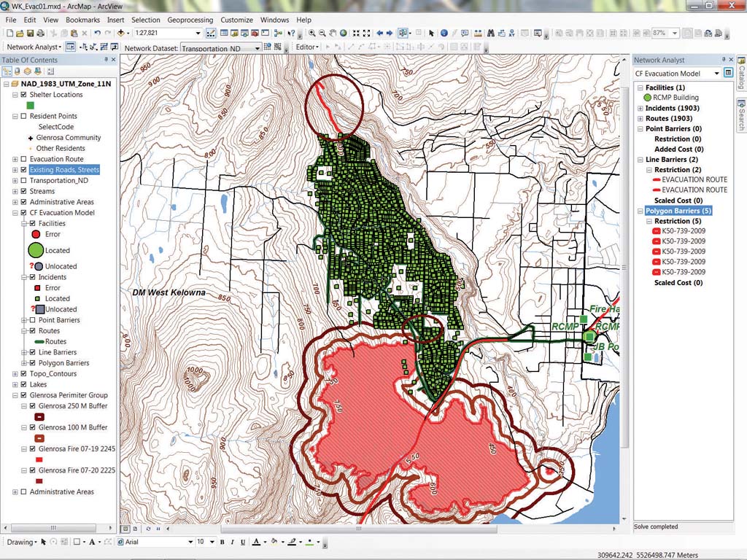Open the Network Dataset dropdown
The height and width of the screenshot is (560, 747).
pyautogui.click(x=258, y=48)
